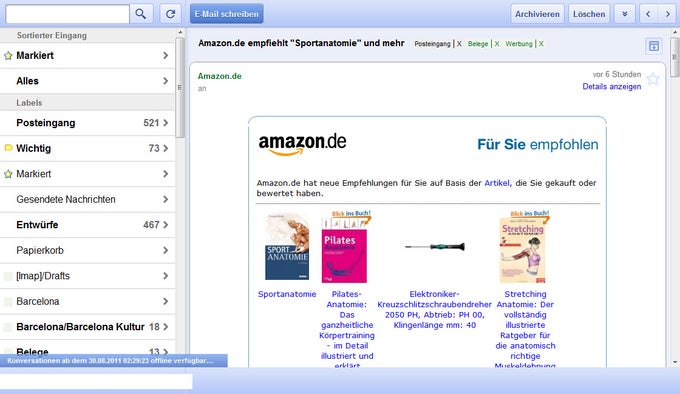Expand chevron on Gesendete Nachrichten row
This screenshot has width=680, height=394.
pos(166,199)
